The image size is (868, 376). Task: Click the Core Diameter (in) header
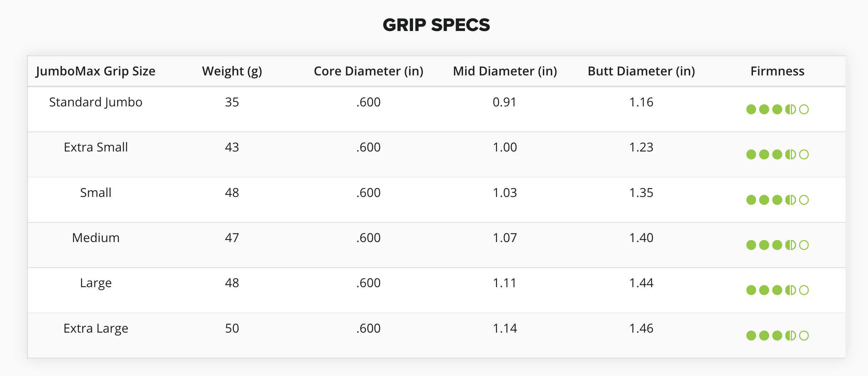pyautogui.click(x=369, y=71)
